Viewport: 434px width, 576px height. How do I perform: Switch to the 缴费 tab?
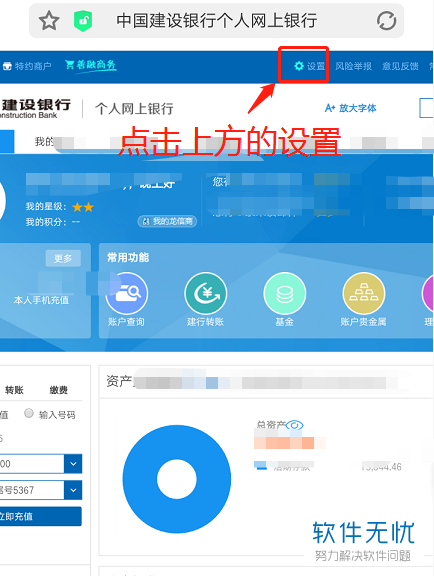point(59,390)
